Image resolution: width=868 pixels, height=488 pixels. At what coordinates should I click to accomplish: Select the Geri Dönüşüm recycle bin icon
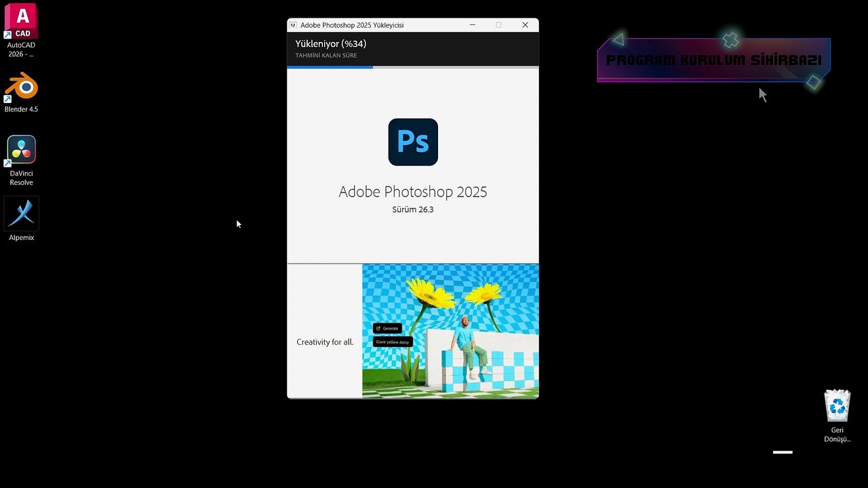coord(837,415)
